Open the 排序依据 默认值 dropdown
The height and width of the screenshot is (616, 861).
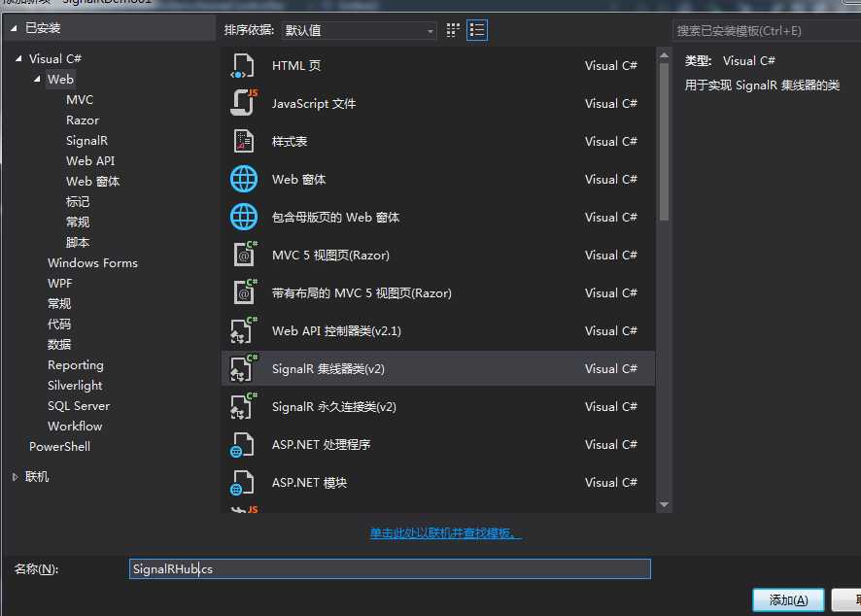coord(360,31)
